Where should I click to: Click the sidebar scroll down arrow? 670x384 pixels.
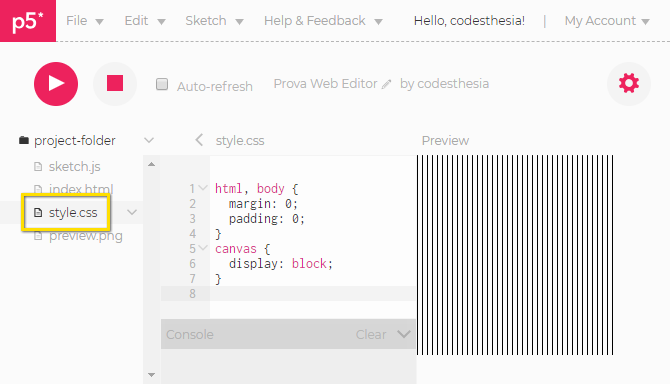pos(151,375)
